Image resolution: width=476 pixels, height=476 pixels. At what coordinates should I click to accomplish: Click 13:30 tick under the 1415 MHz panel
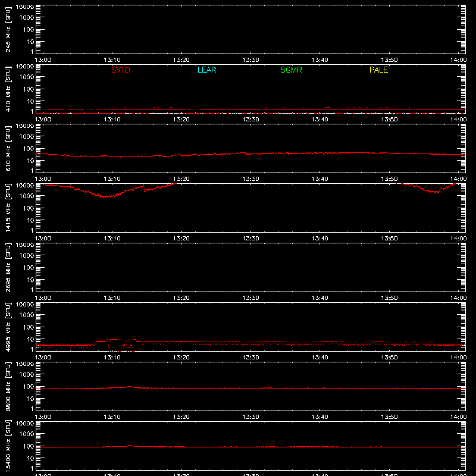point(250,239)
